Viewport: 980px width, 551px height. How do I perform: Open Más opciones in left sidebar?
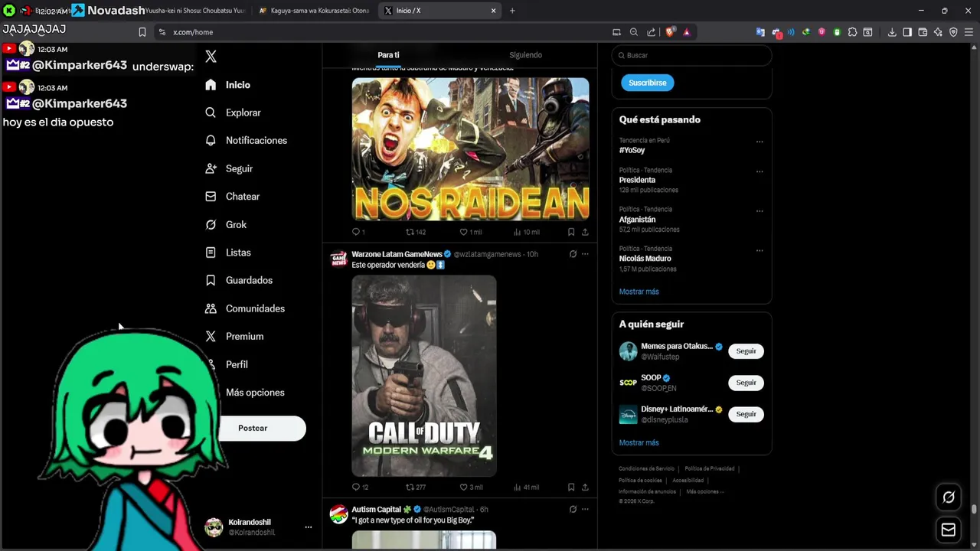(x=255, y=393)
